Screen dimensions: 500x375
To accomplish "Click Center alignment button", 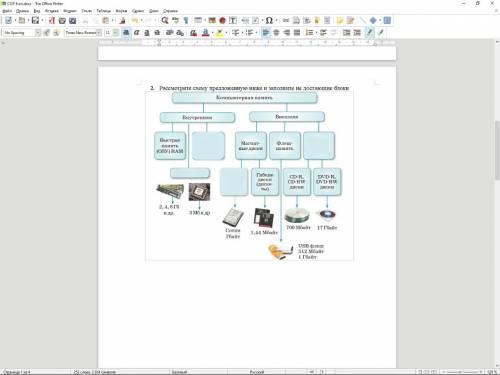I will (x=276, y=33).
